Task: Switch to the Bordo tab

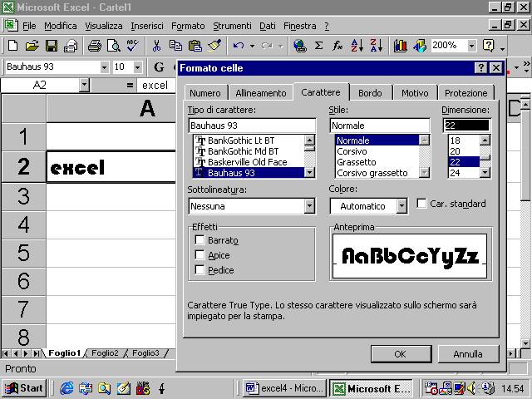Action: [370, 93]
